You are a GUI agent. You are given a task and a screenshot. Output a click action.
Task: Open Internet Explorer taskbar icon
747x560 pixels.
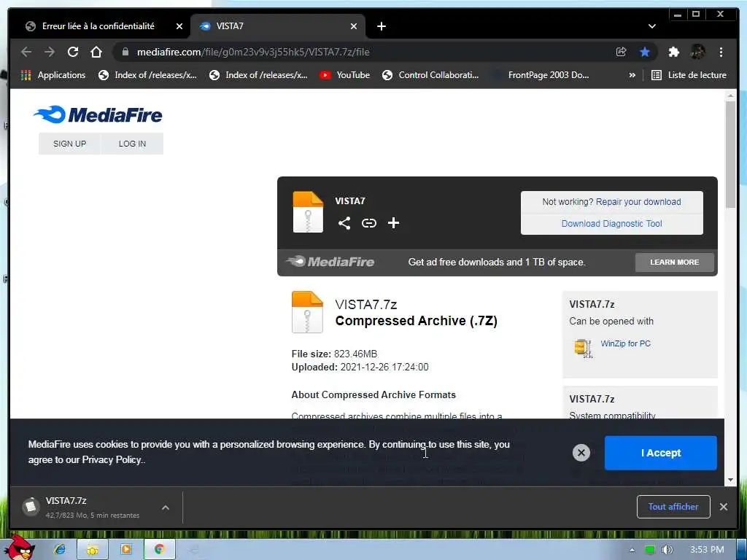(60, 550)
